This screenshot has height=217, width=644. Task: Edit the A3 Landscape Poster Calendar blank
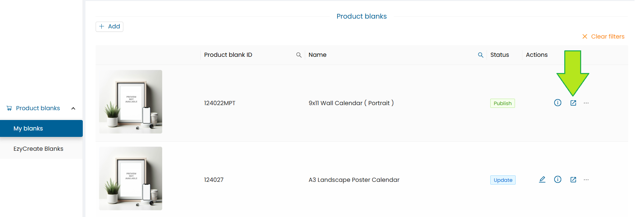point(542,179)
